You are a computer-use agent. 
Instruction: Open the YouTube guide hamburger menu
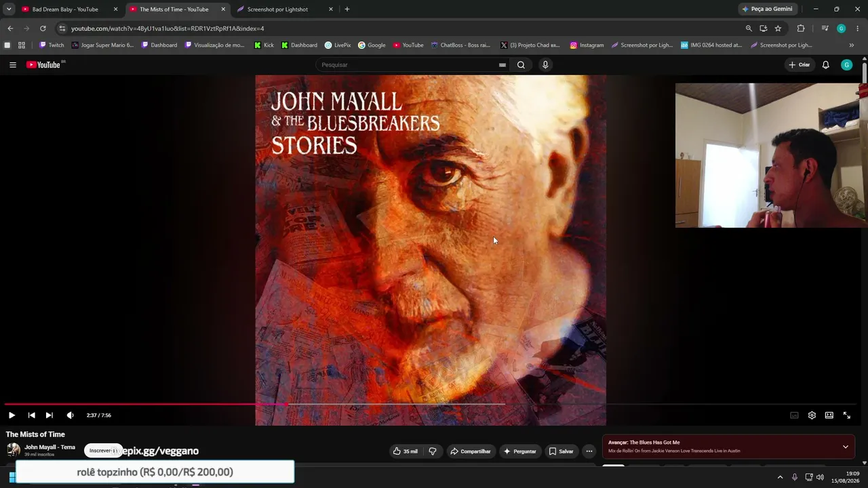point(12,65)
